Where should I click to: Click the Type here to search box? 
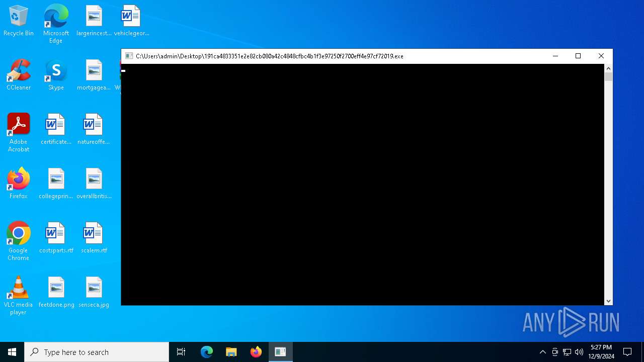pos(97,352)
